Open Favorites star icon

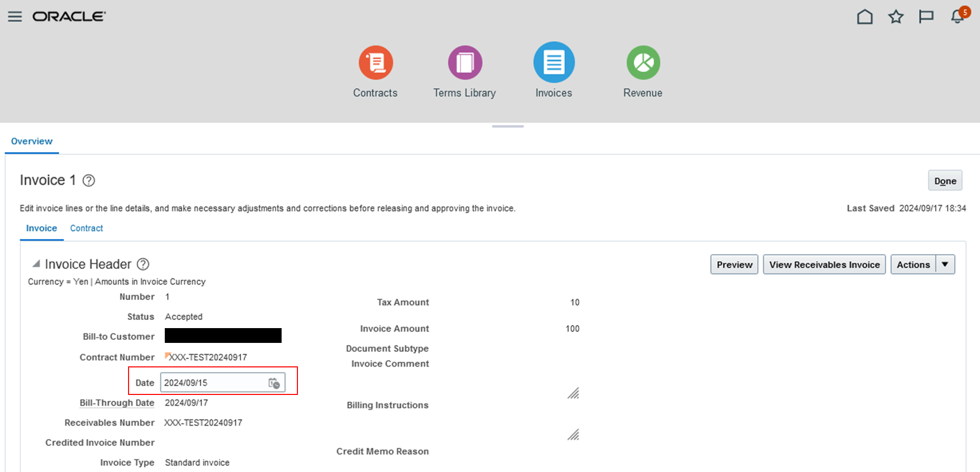(x=896, y=17)
